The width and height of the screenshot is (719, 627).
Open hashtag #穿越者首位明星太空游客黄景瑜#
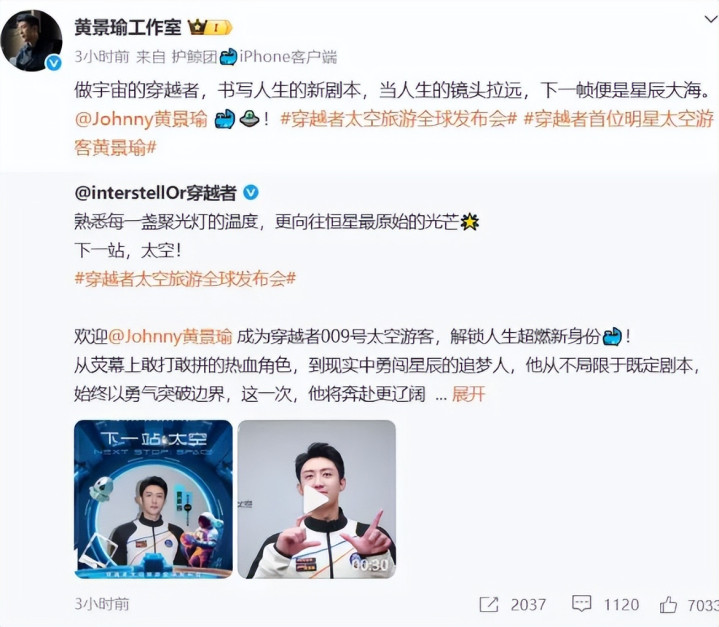394,133
